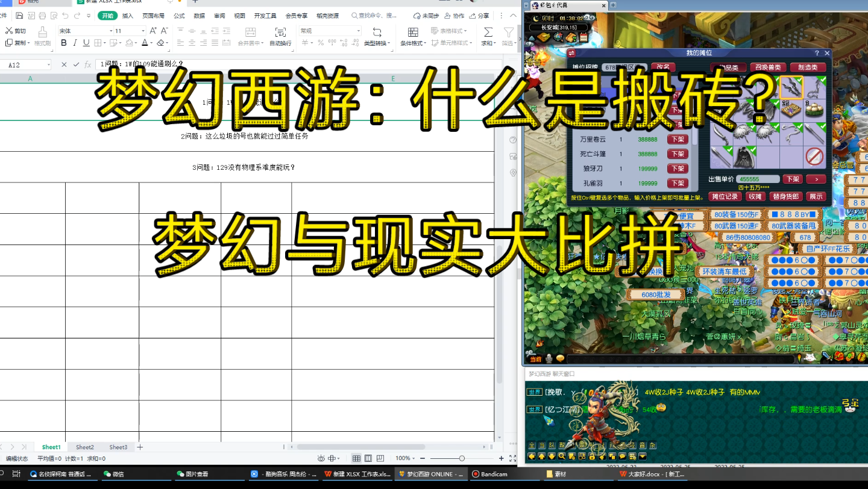Image resolution: width=868 pixels, height=489 pixels.
Task: Toggle 自动换行 wrap text
Action: pyautogui.click(x=280, y=37)
